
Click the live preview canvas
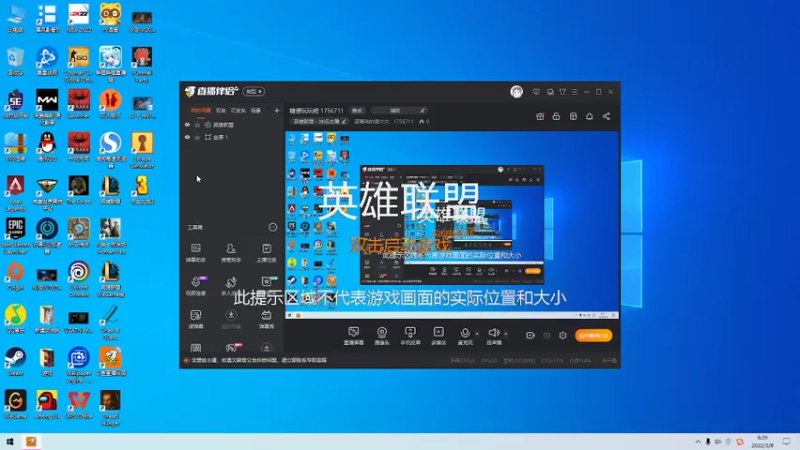[x=452, y=225]
